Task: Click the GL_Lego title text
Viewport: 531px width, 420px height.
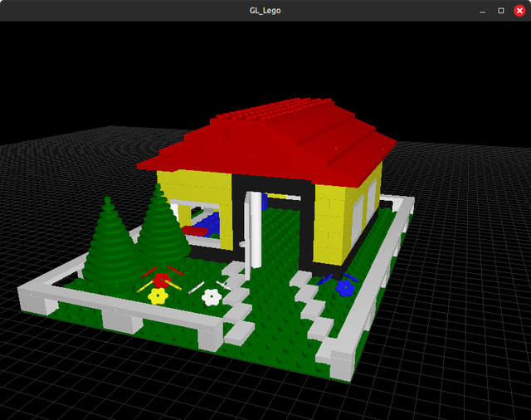Action: click(x=265, y=11)
